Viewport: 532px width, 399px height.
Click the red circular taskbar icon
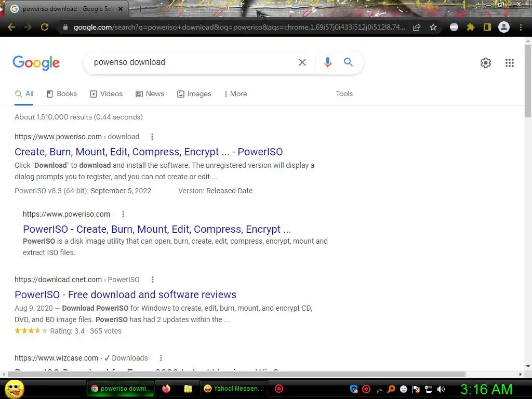pos(279,389)
